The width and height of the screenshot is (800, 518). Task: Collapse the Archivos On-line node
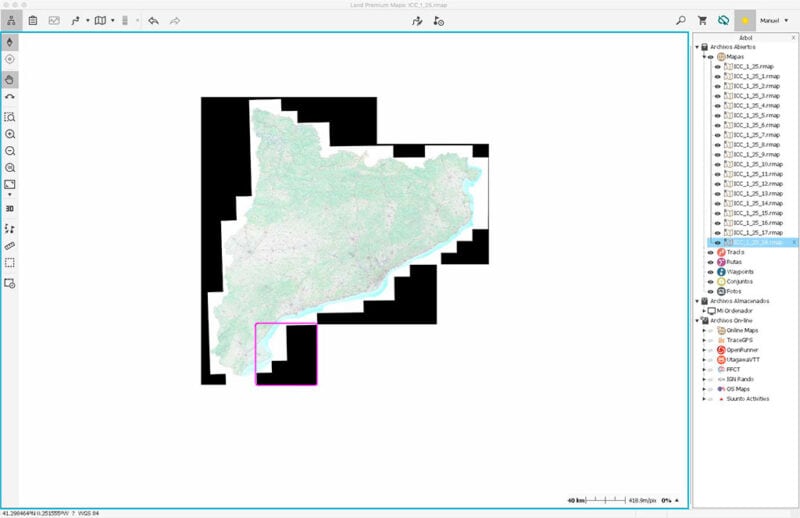[x=697, y=320]
